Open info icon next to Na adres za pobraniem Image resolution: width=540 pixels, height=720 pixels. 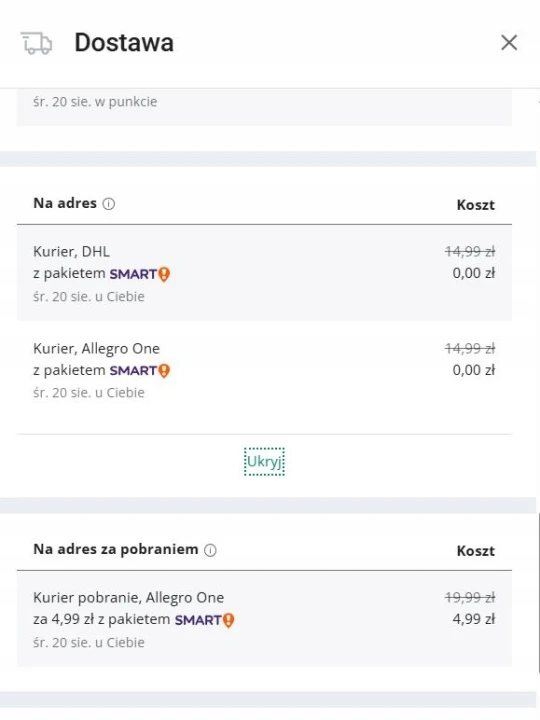pos(210,550)
